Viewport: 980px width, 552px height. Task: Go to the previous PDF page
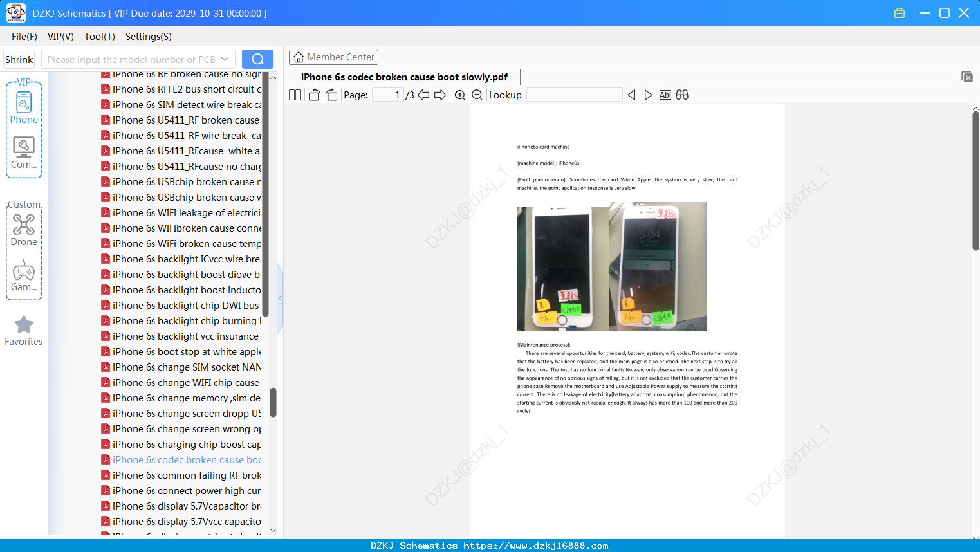(423, 95)
